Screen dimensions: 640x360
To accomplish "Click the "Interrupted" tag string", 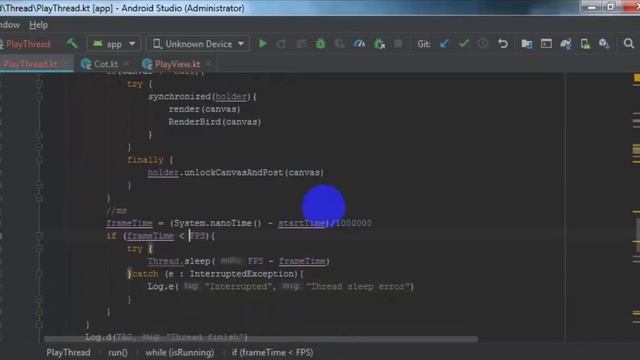I will (x=238, y=287).
